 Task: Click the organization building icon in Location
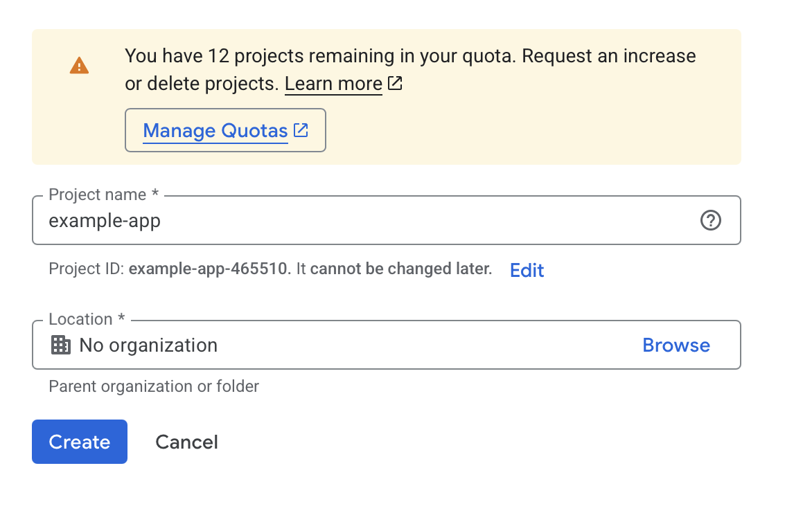(x=62, y=345)
